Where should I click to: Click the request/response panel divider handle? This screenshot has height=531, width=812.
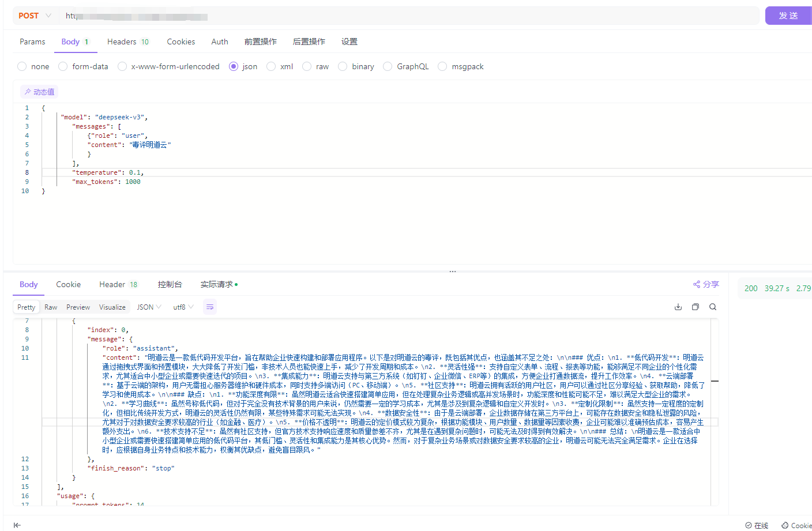[x=453, y=271]
